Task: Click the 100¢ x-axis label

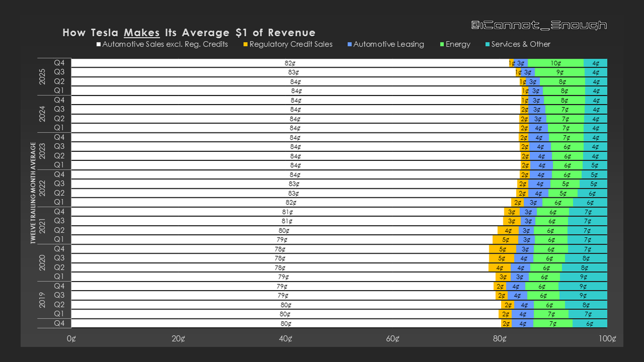Action: [x=607, y=338]
